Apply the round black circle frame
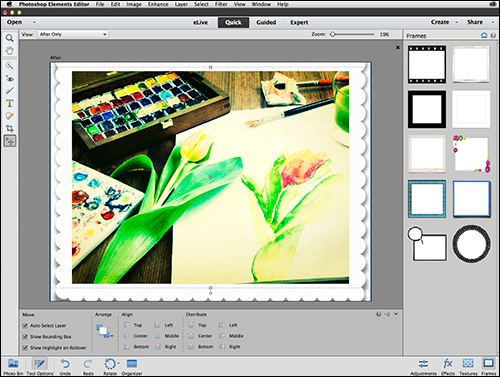The width and height of the screenshot is (500, 377). pos(471,244)
